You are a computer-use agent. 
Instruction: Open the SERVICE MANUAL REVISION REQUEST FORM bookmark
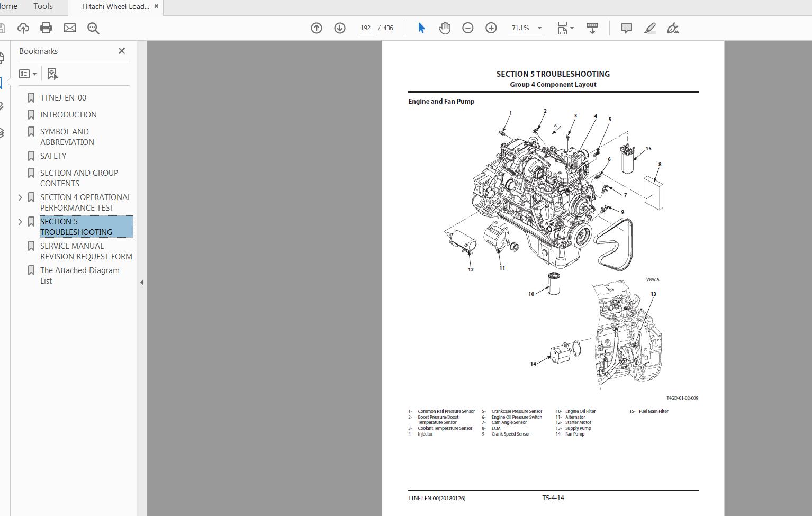click(86, 251)
